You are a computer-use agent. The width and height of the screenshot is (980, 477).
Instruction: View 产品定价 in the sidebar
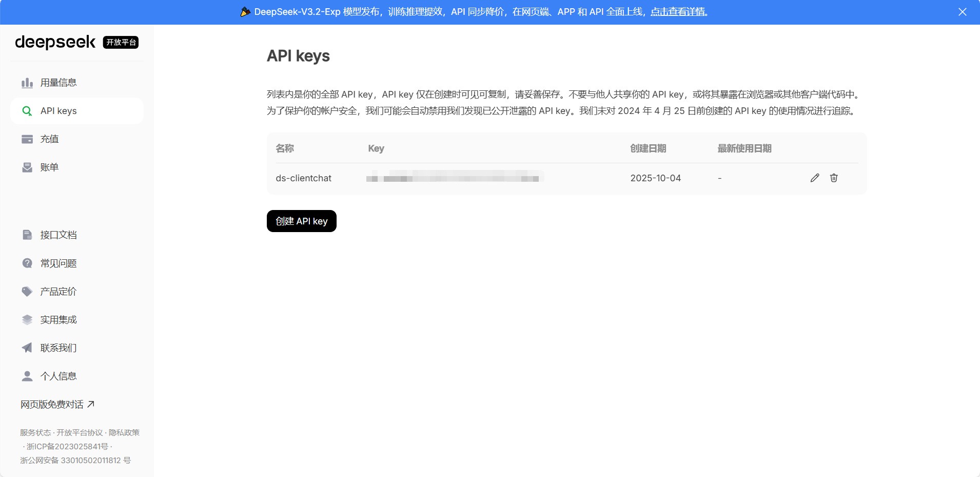(77, 292)
